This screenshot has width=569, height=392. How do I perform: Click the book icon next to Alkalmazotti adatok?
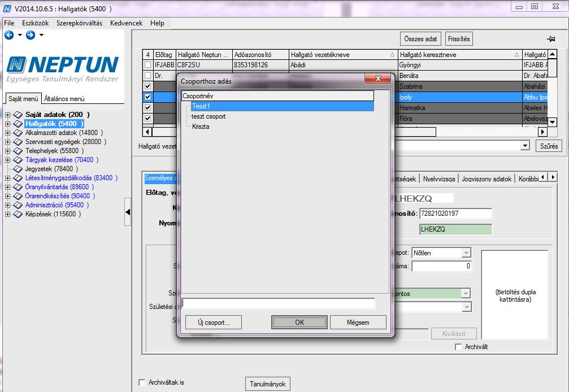click(18, 133)
